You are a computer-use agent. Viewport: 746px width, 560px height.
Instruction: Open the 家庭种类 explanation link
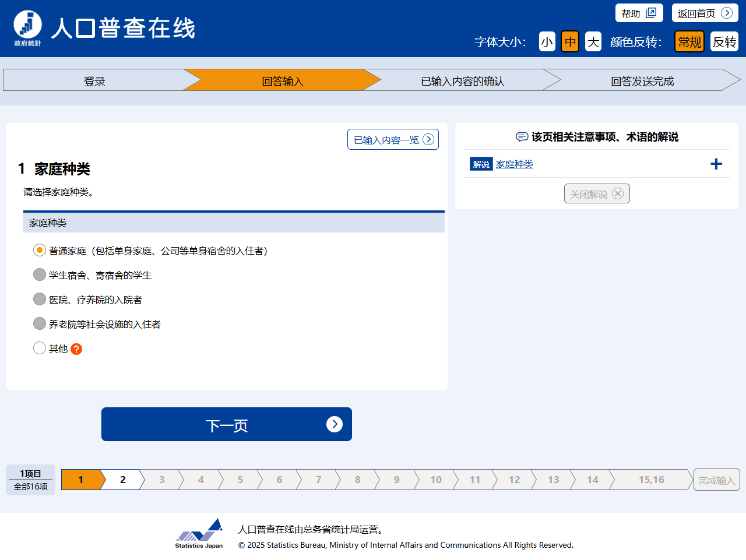pos(514,164)
